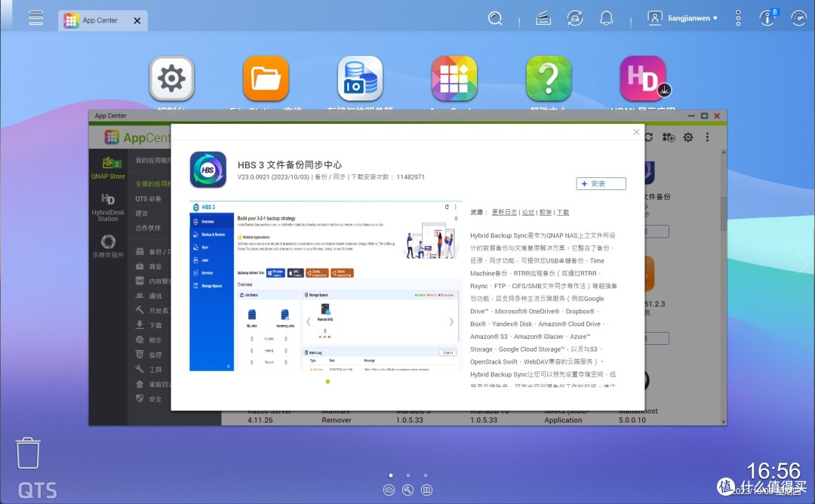Screen dimensions: 815x504
Task: Open the background tasks icon in top bar
Action: (543, 19)
